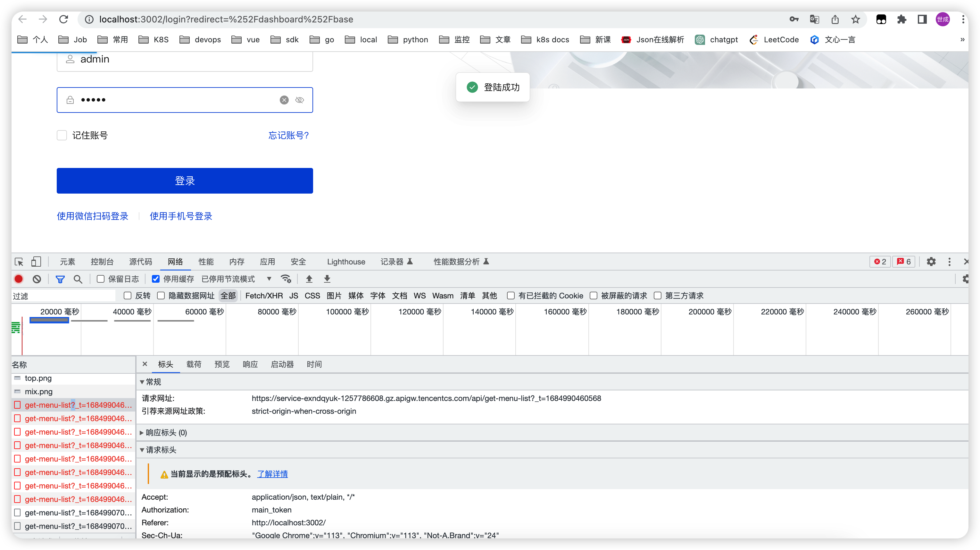Select the inspect element cursor tool

click(18, 262)
